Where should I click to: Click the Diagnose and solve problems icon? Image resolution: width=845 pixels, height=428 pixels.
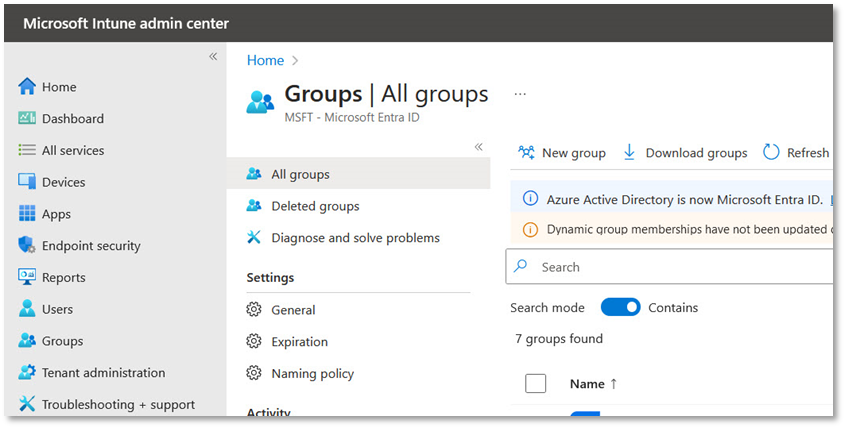click(x=254, y=237)
